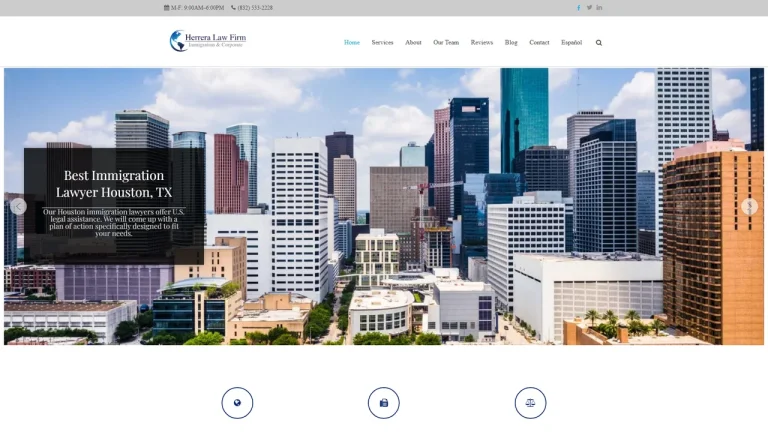This screenshot has height=432, width=768.
Task: Click the scales of justice circle icon
Action: [x=530, y=403]
